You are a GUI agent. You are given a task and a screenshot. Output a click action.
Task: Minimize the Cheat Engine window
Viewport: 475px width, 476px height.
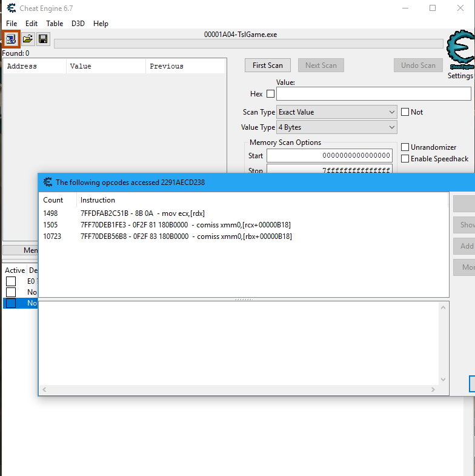coord(405,8)
